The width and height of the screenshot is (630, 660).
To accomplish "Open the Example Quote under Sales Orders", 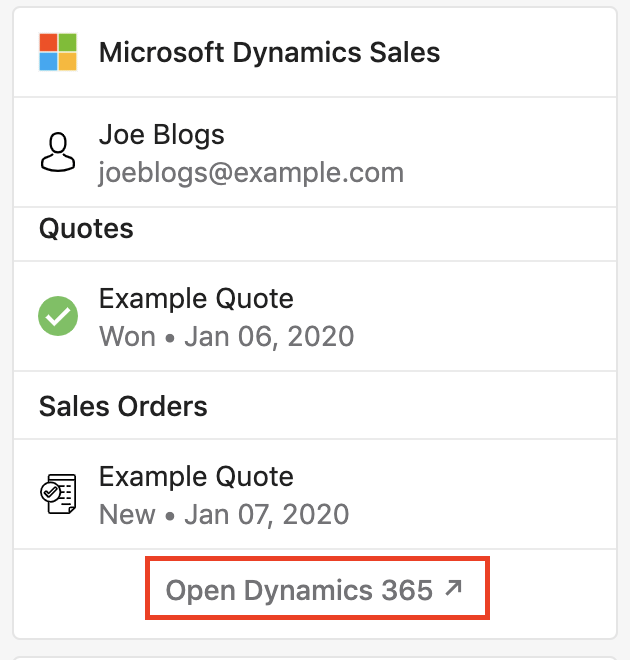I will 196,477.
